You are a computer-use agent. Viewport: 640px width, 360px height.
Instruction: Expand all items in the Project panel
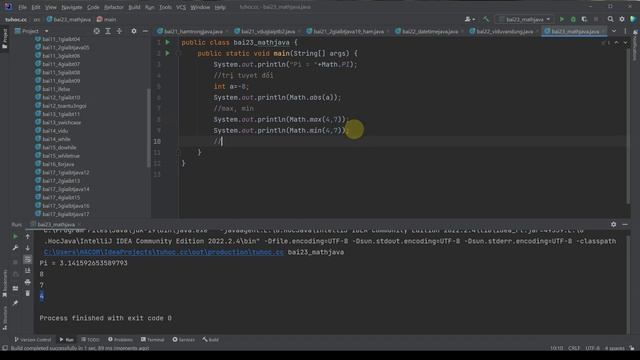(x=108, y=31)
